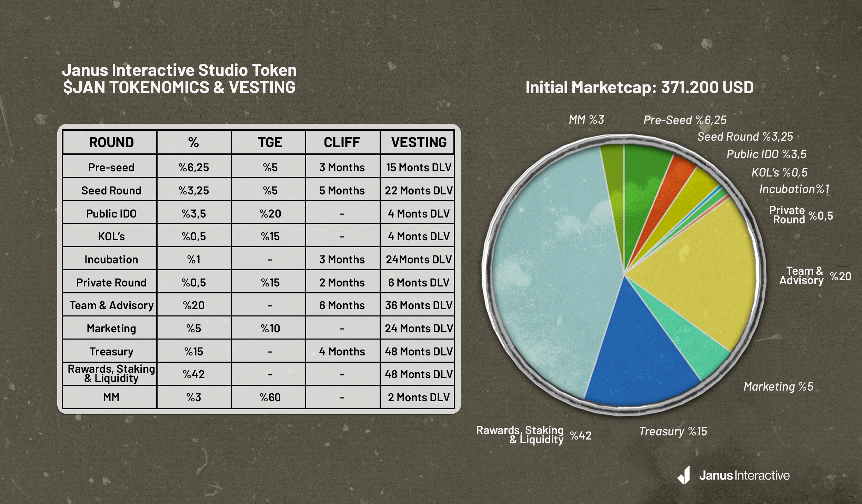Click the 'Private Round %0,5' pie chart label
Screen dimensions: 862x504
[x=801, y=215]
